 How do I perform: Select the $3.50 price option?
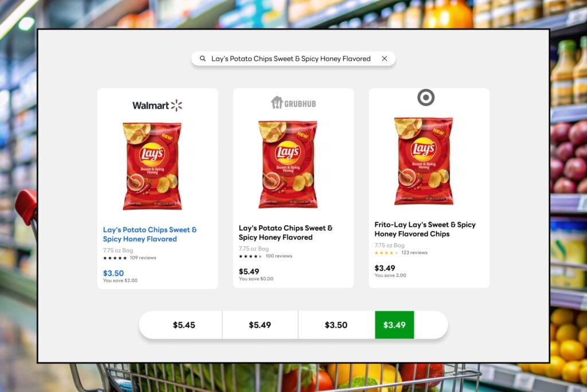pos(336,325)
